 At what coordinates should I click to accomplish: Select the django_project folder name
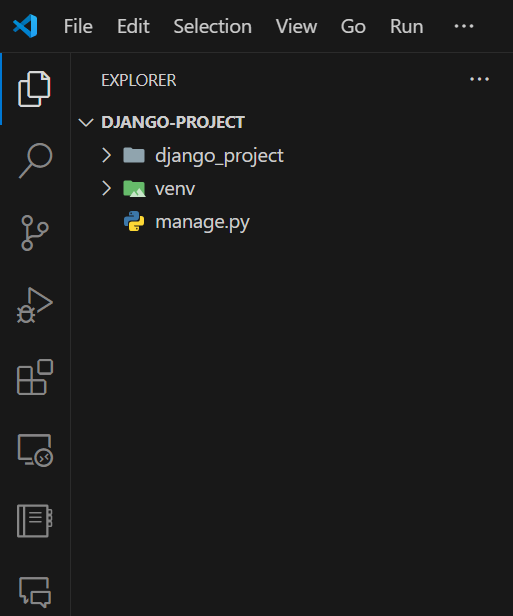click(x=219, y=156)
